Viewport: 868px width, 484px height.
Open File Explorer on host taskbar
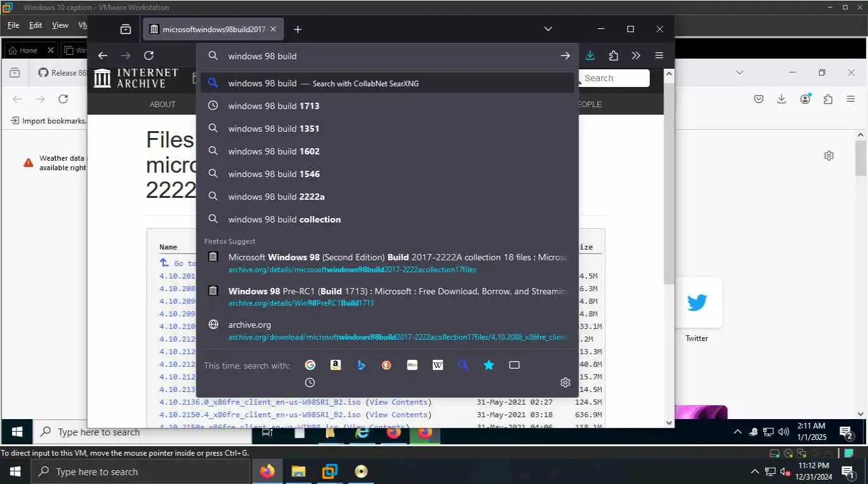298,471
